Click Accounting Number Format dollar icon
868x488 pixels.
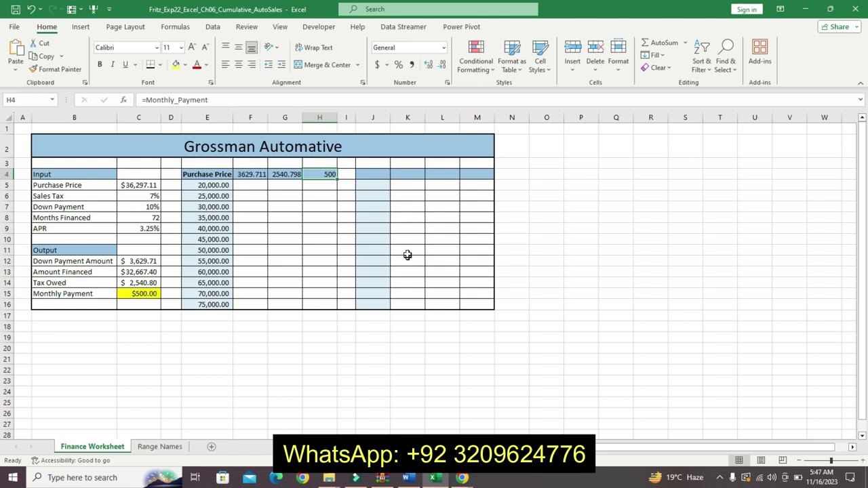[377, 64]
